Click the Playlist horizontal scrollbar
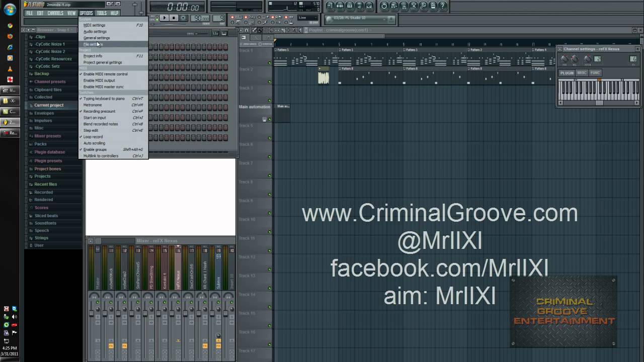 [x=330, y=37]
